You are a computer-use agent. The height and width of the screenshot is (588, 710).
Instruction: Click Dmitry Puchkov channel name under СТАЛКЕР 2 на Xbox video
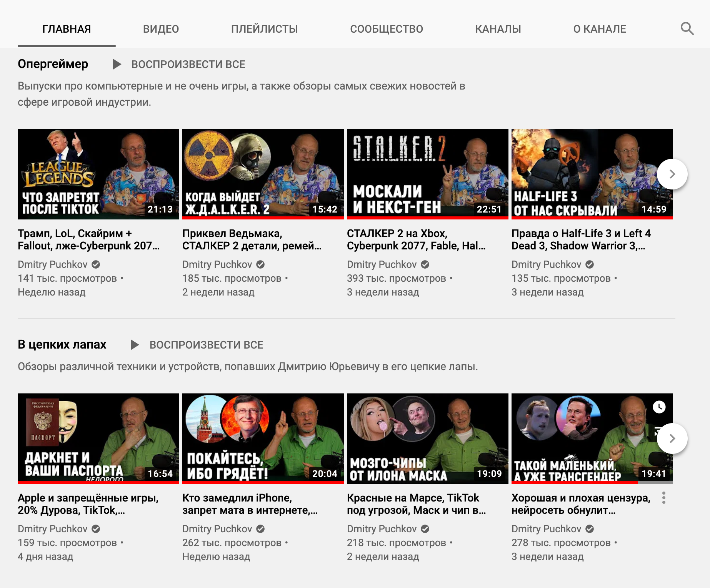(x=382, y=264)
